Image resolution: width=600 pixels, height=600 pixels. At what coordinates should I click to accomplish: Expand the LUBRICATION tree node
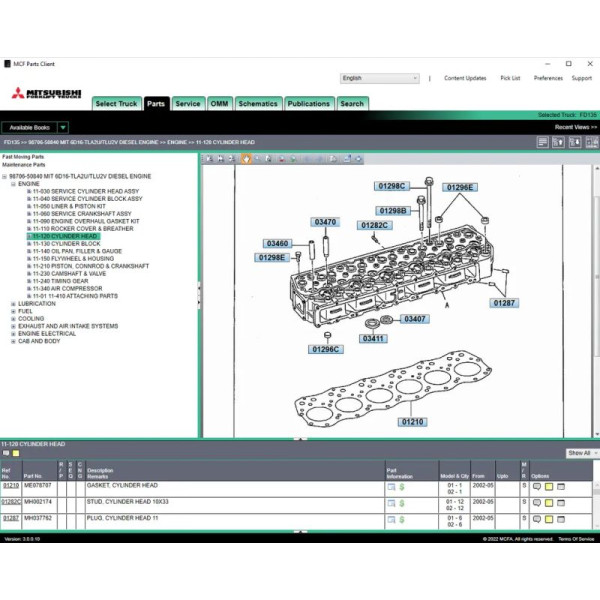coord(13,303)
